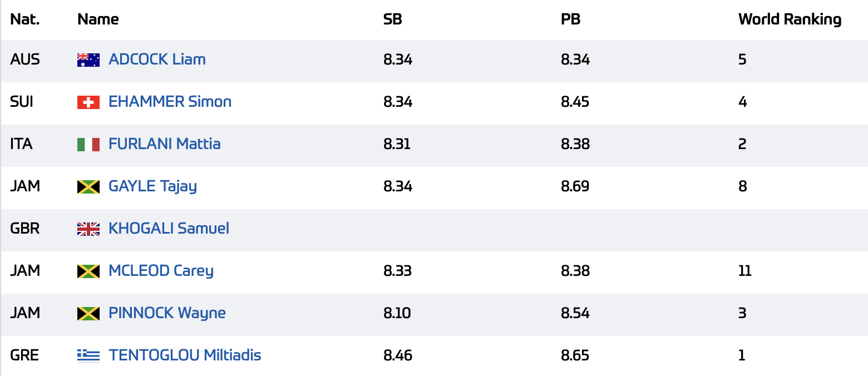This screenshot has width=868, height=376.
Task: Click the British flag beside KHOGALI Samuel
Action: tap(88, 229)
